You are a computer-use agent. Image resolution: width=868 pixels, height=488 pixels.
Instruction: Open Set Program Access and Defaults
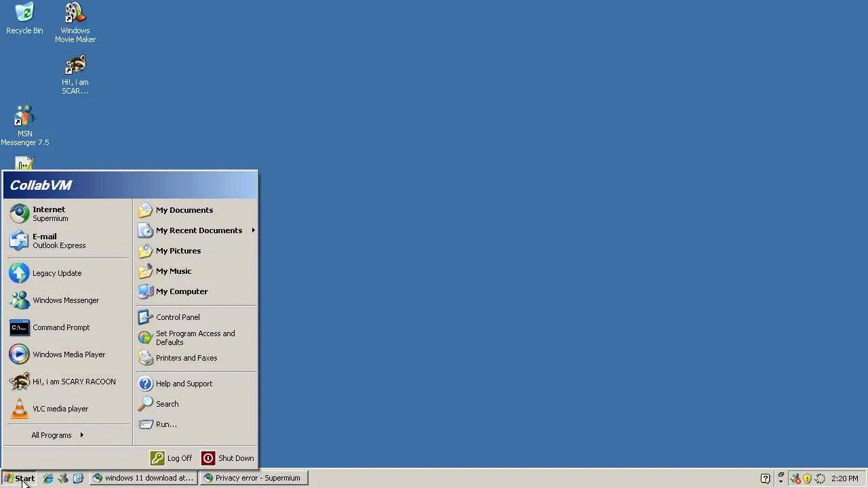[196, 338]
